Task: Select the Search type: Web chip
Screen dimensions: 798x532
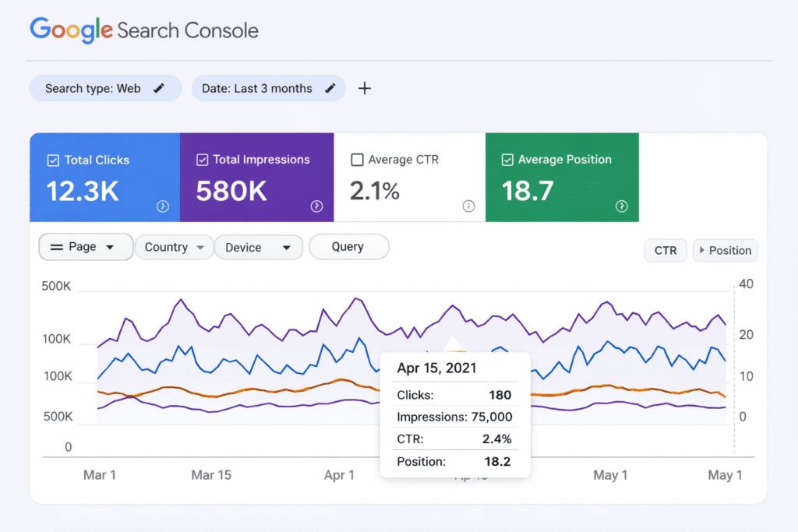Action: pos(94,88)
